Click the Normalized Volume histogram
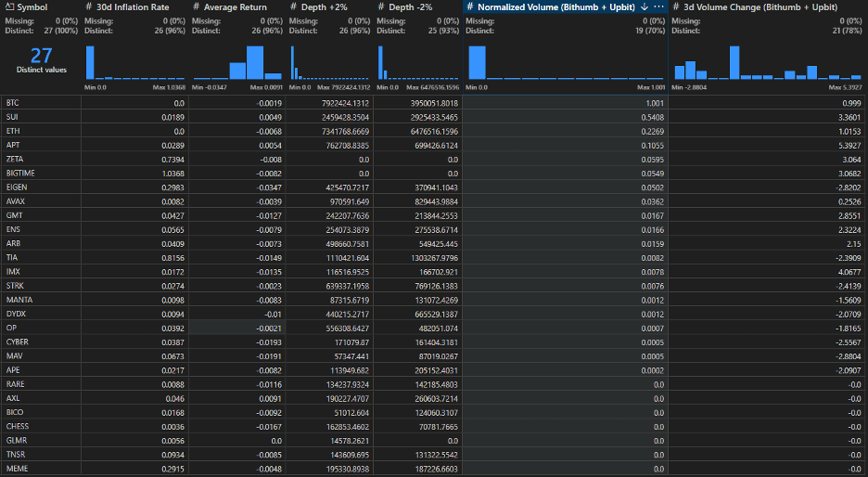Image resolution: width=868 pixels, height=477 pixels. pos(565,62)
